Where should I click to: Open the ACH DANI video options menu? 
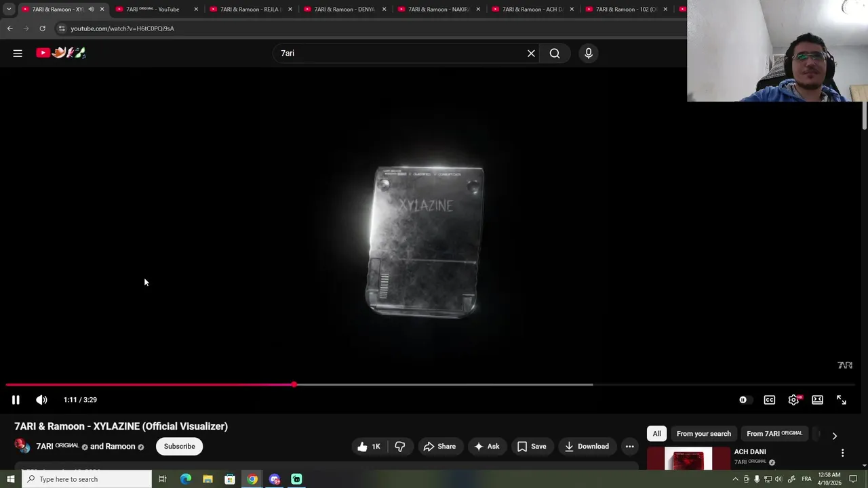point(842,453)
